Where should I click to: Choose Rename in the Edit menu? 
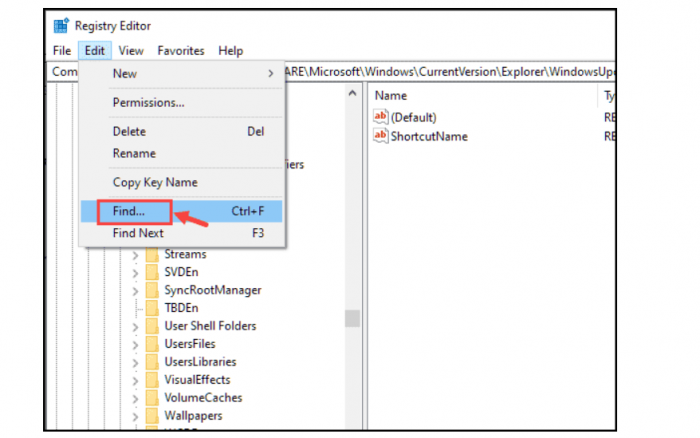tap(181, 154)
